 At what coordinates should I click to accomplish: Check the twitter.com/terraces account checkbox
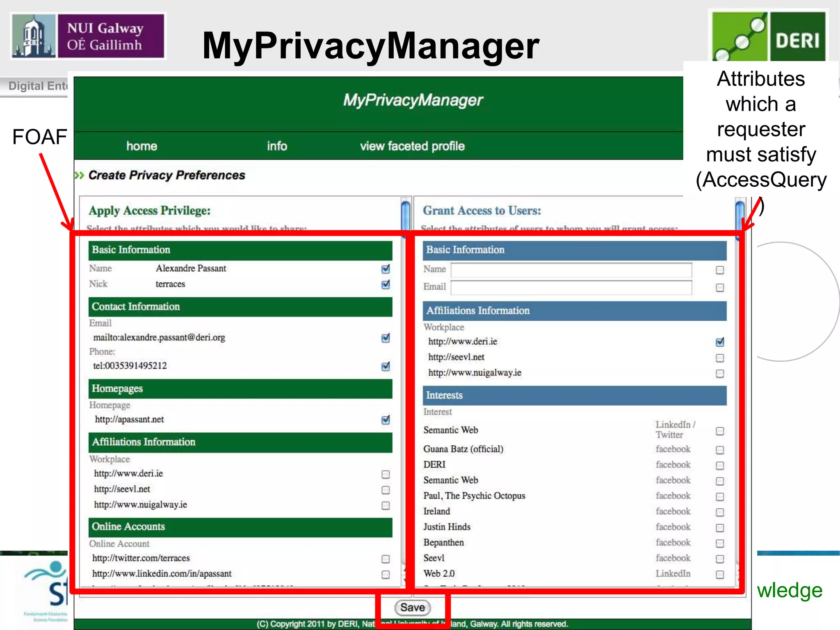tap(386, 559)
